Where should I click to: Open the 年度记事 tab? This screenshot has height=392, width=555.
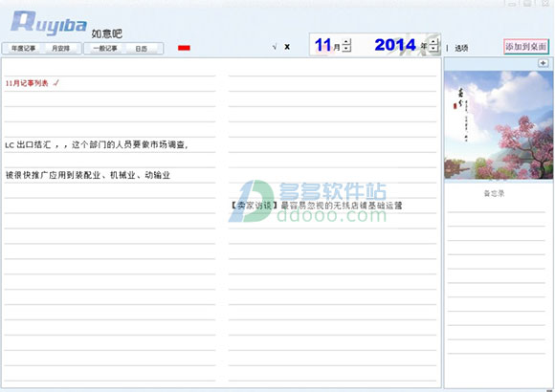coord(23,48)
